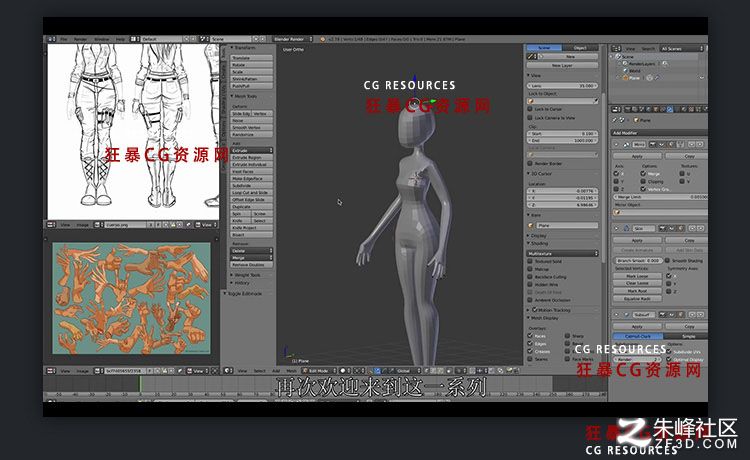The height and width of the screenshot is (460, 750).
Task: Open the All Scenes outliner dropdown
Action: pyautogui.click(x=682, y=48)
